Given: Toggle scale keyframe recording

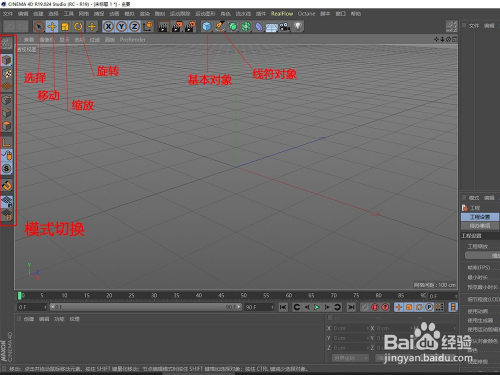Looking at the screenshot, I should [x=409, y=307].
